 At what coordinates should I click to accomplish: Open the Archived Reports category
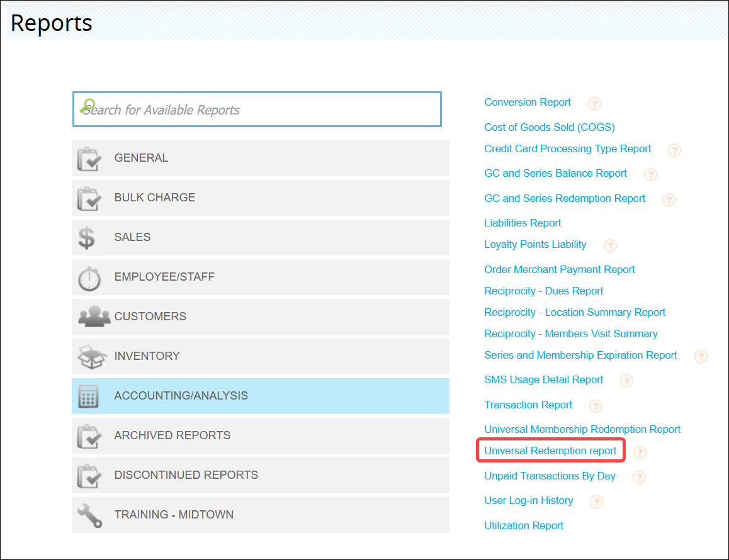[261, 435]
